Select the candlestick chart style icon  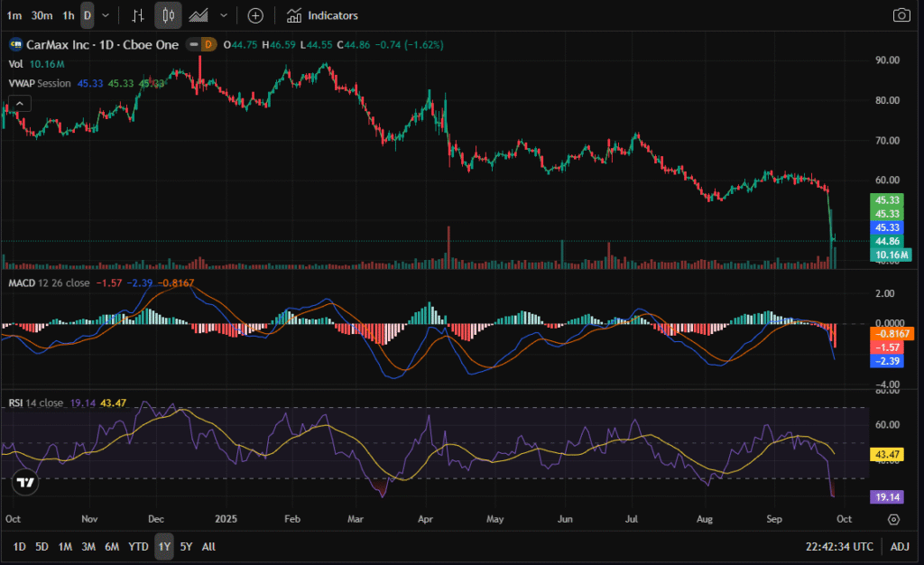click(x=168, y=15)
